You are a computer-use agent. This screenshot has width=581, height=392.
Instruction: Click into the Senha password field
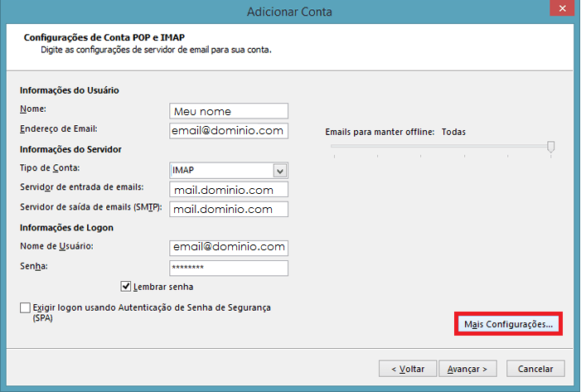228,268
